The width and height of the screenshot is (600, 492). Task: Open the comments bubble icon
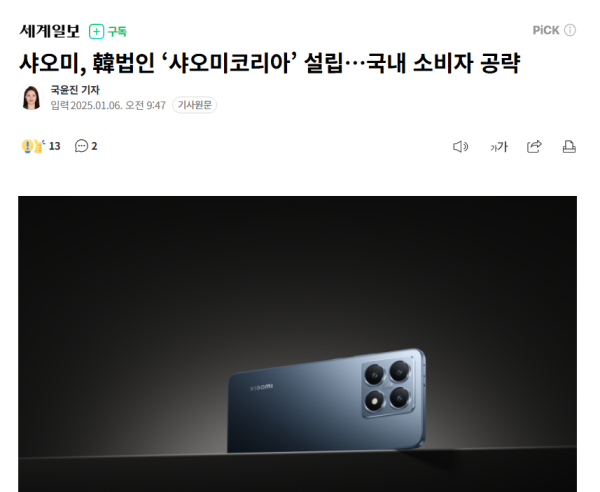pyautogui.click(x=81, y=146)
